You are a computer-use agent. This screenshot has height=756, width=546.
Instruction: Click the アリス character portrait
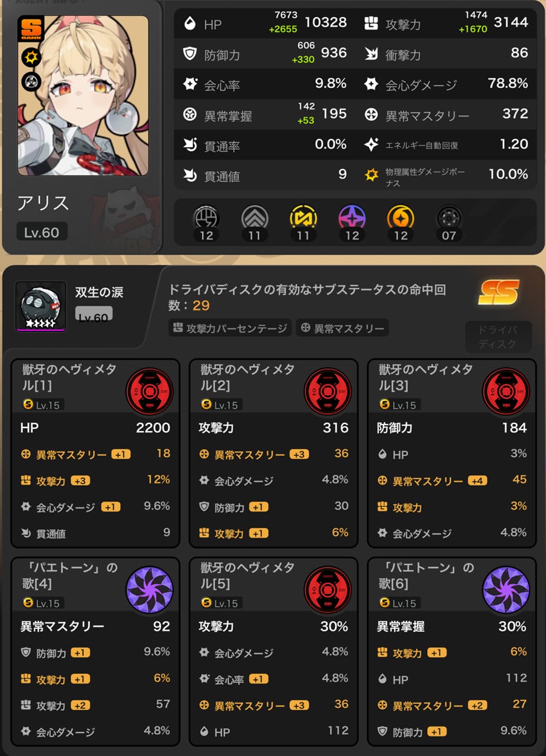83,95
